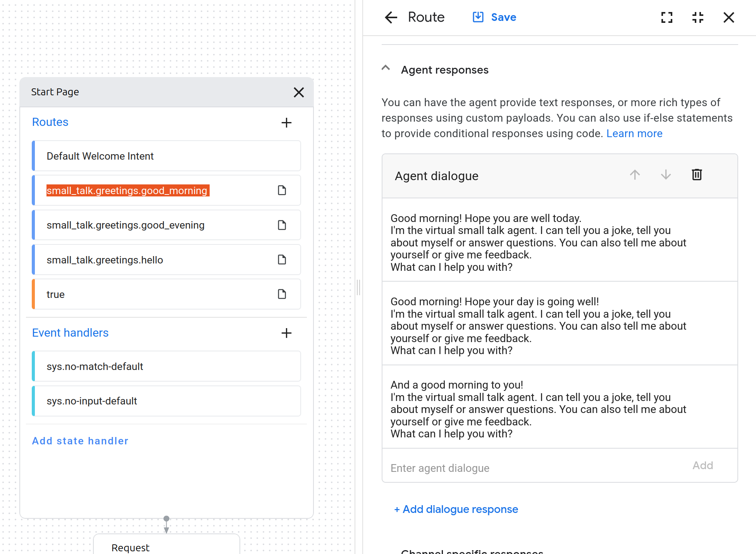Screen dimensions: 756x554
Task: Add a new event handler with plus
Action: (286, 333)
